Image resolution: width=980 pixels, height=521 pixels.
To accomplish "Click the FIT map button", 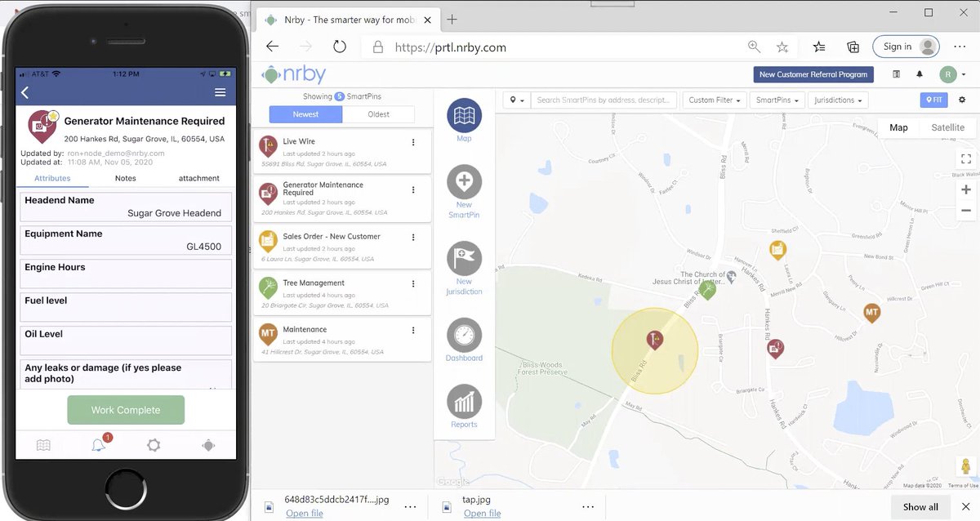I will tap(933, 100).
